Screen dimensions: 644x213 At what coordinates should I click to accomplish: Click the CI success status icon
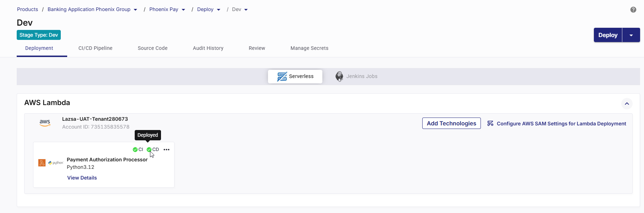pos(135,150)
